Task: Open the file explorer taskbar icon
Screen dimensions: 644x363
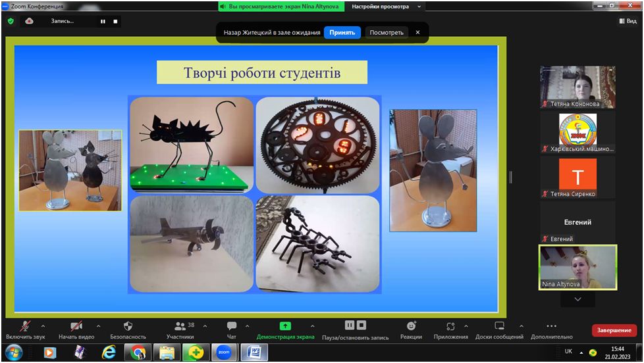Action: click(x=167, y=352)
